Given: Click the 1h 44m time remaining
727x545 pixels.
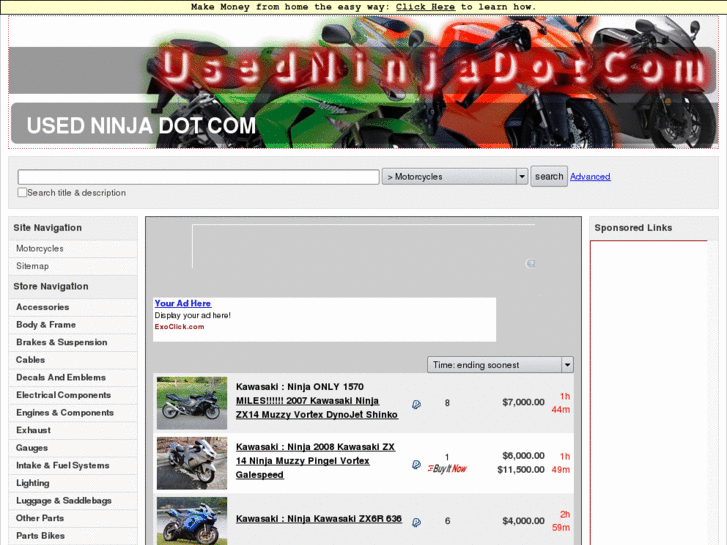Looking at the screenshot, I should click(x=561, y=403).
